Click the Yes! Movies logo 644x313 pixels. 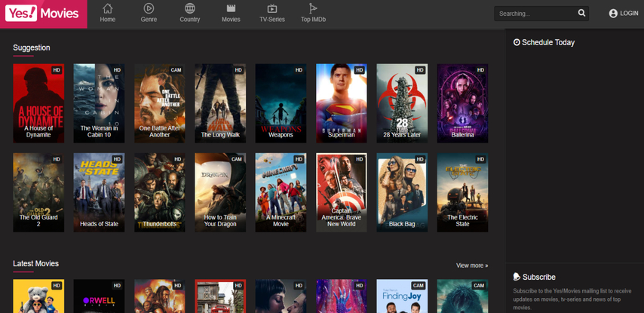pyautogui.click(x=42, y=14)
